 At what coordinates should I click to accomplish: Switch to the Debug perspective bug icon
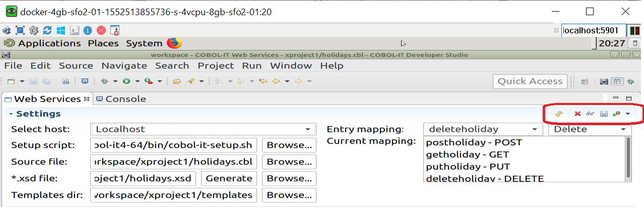pos(630,81)
